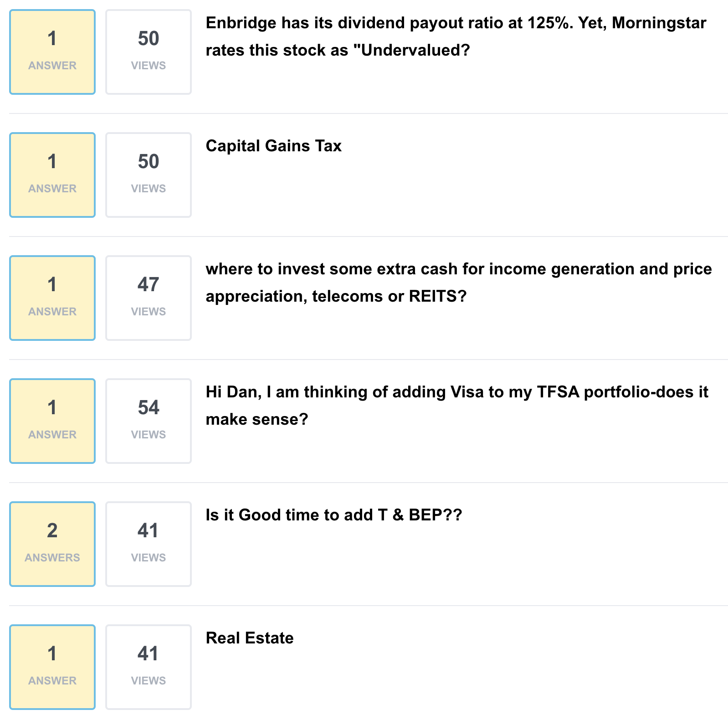The image size is (728, 720).
Task: Click the title line mentioning Morningstar's "Undervalued" rating
Action: 337,50
